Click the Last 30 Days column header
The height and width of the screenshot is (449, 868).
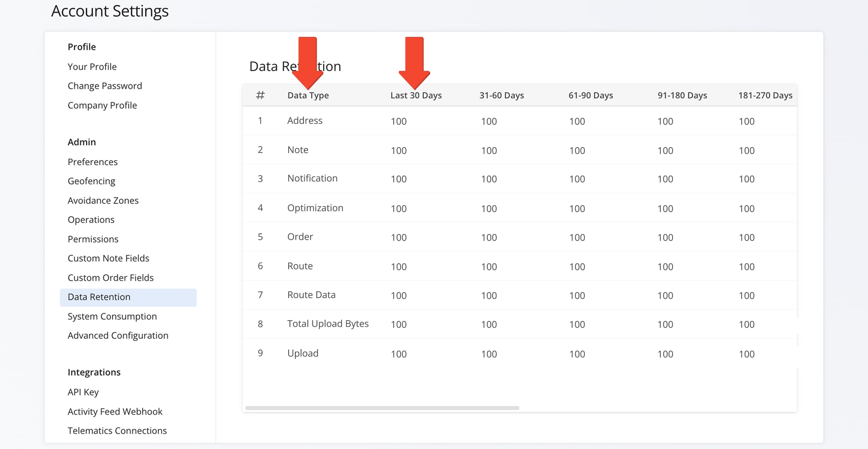pyautogui.click(x=416, y=95)
